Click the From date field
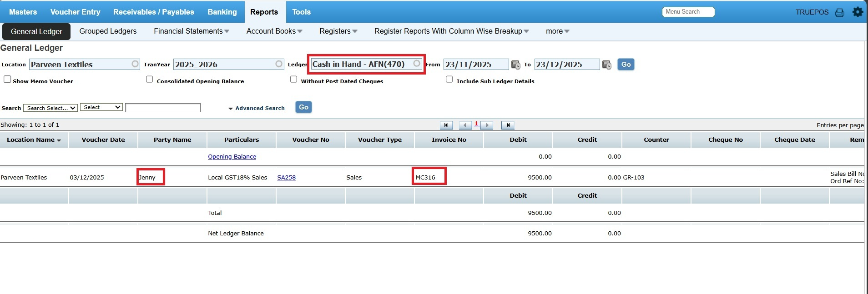The height and width of the screenshot is (294, 868). pos(476,65)
